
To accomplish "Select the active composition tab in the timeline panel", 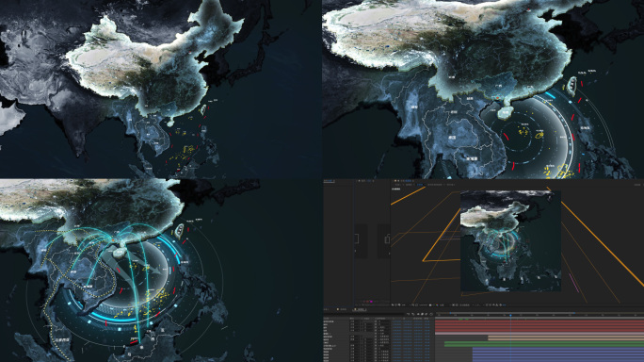I will [x=361, y=309].
